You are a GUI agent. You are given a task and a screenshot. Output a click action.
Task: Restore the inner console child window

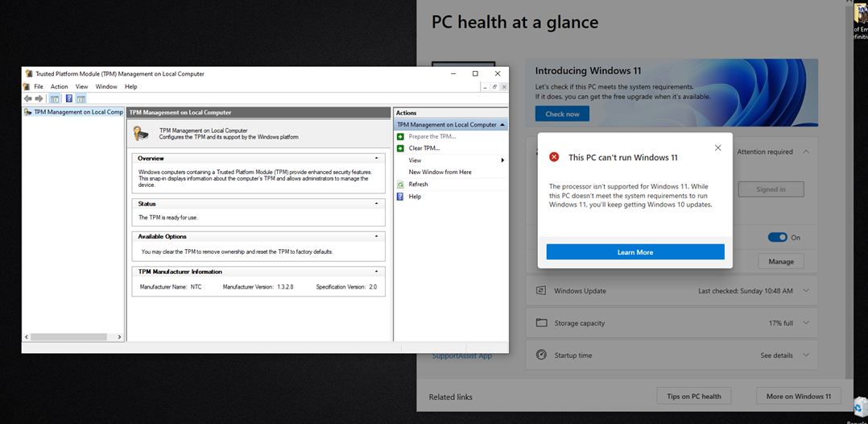click(495, 87)
